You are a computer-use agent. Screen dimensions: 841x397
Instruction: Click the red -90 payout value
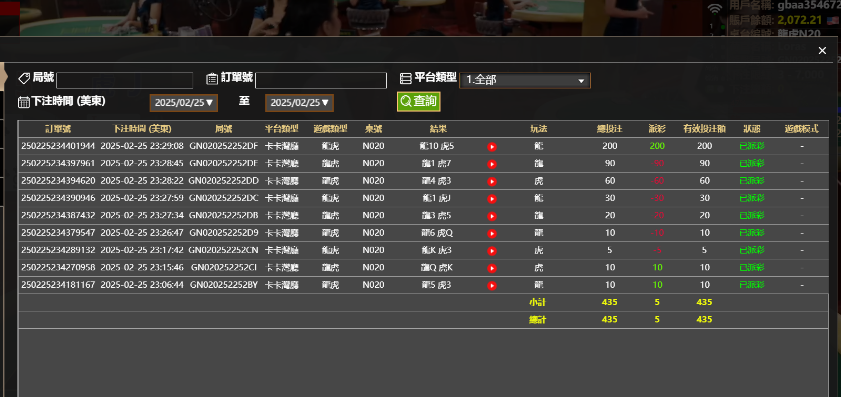656,163
